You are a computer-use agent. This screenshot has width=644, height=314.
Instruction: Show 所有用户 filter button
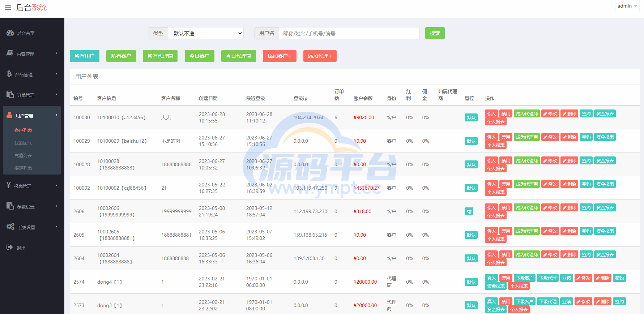point(85,56)
